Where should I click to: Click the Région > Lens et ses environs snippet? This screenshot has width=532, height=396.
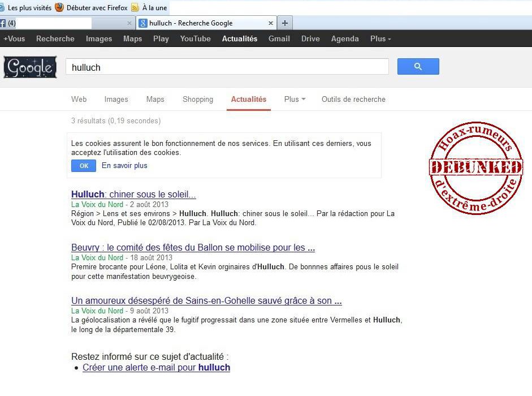click(x=233, y=218)
